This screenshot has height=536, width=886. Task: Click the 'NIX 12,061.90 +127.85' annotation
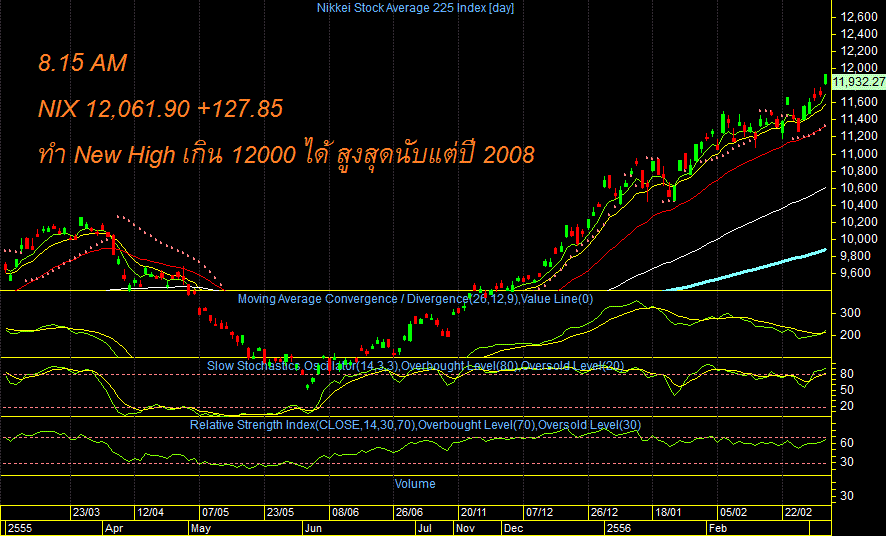(160, 108)
